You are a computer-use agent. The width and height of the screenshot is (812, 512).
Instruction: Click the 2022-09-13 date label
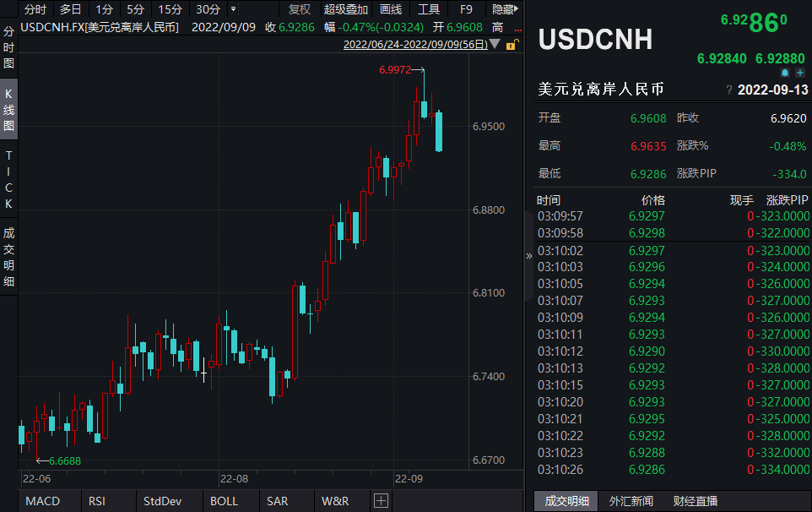tap(772, 90)
